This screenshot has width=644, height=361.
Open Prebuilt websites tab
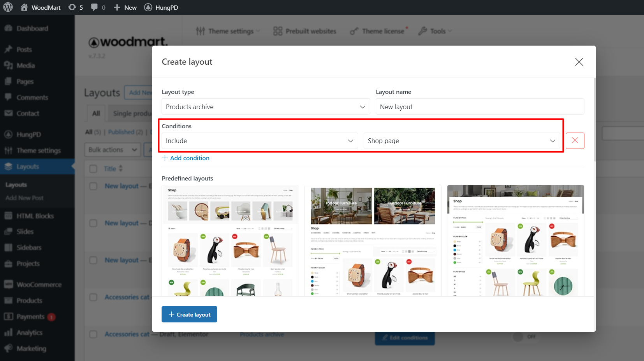[305, 31]
